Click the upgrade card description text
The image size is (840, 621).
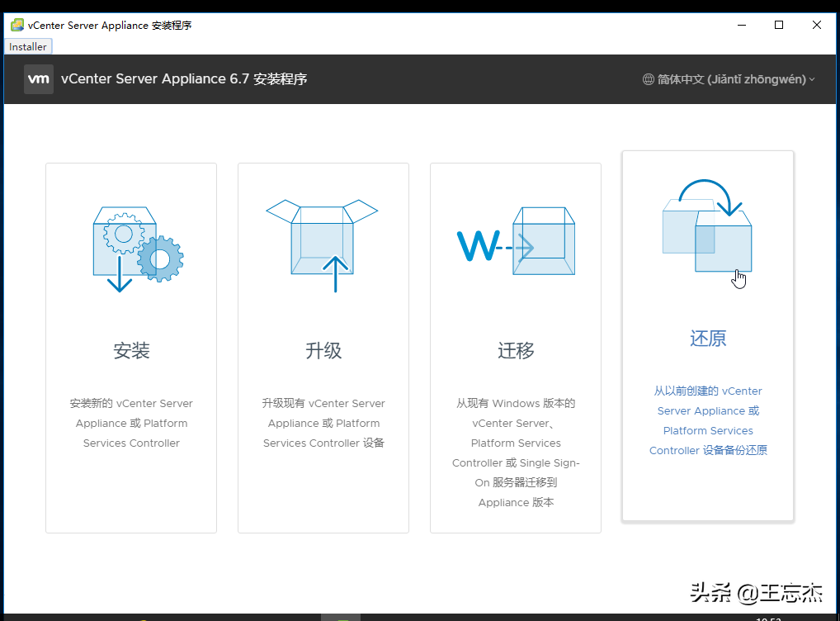(x=323, y=423)
